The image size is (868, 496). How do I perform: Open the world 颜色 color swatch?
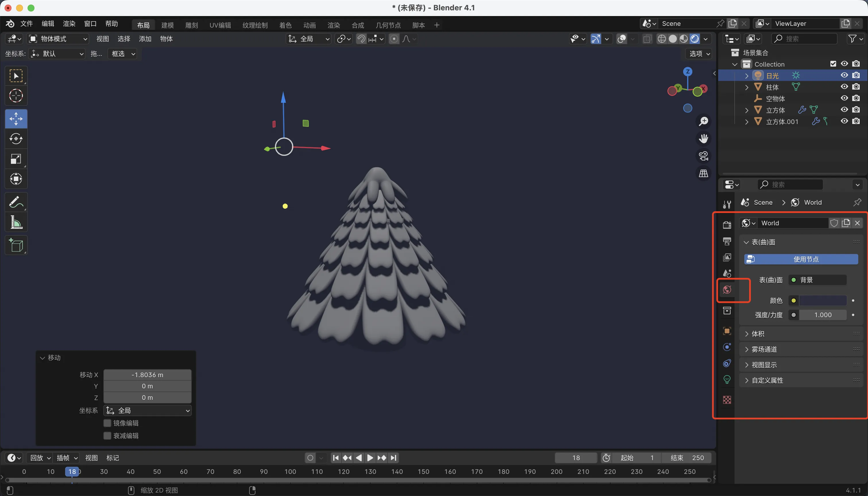(x=823, y=301)
